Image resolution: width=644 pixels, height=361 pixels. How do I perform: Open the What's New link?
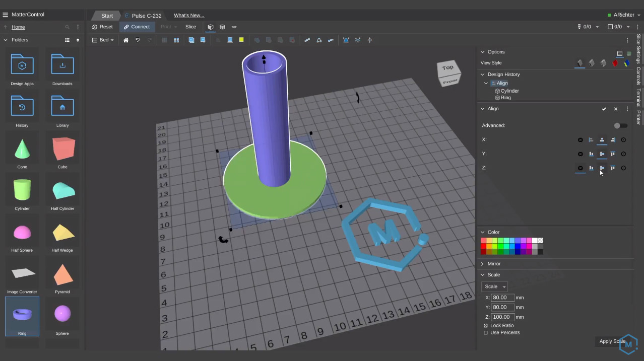[189, 16]
